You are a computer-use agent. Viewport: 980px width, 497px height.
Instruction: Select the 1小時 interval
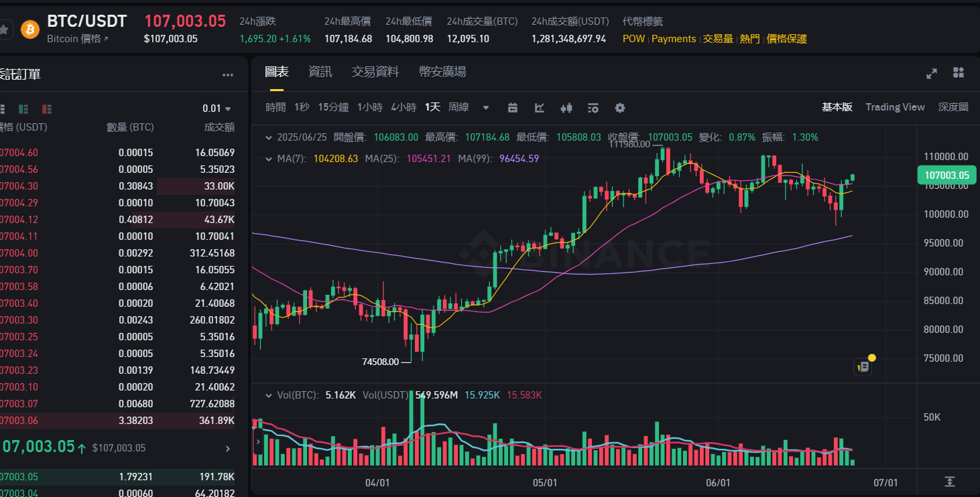(x=370, y=107)
